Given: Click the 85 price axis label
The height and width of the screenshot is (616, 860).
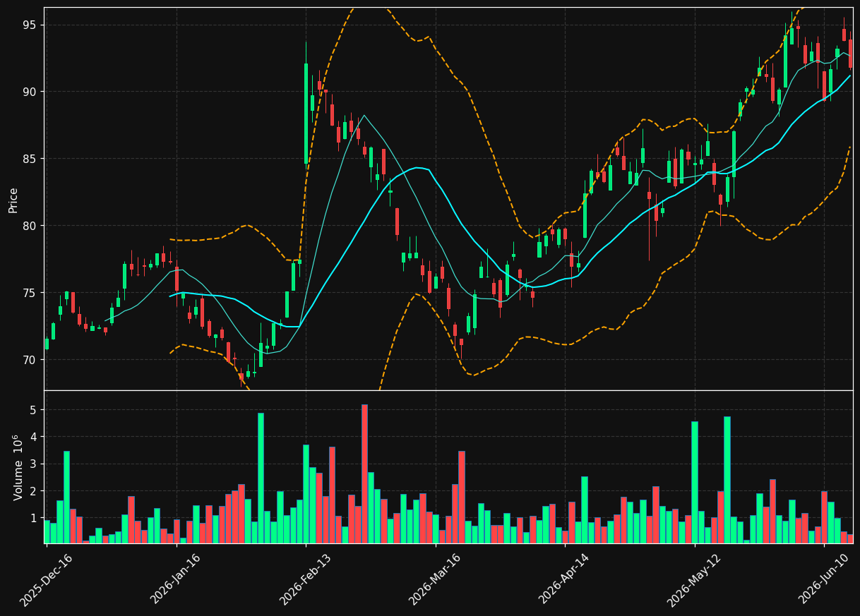Looking at the screenshot, I should pos(30,159).
